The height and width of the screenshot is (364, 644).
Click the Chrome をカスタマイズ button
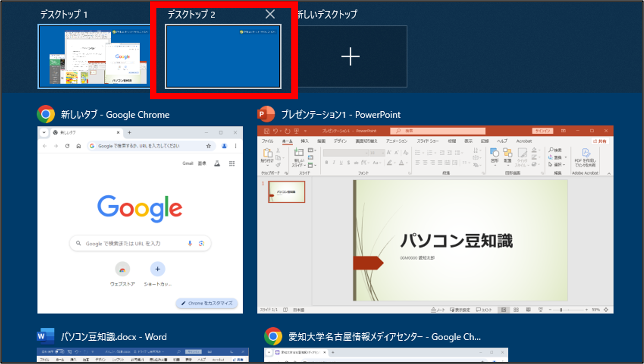pos(207,303)
